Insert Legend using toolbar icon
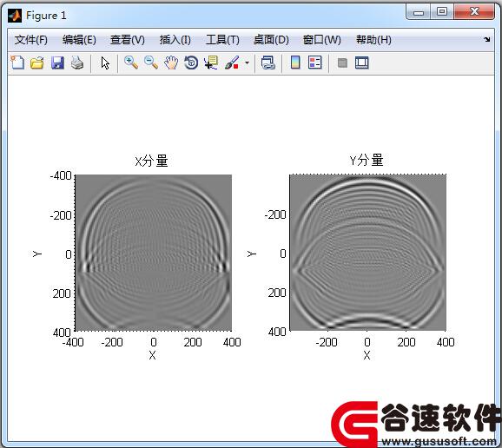 tap(314, 63)
